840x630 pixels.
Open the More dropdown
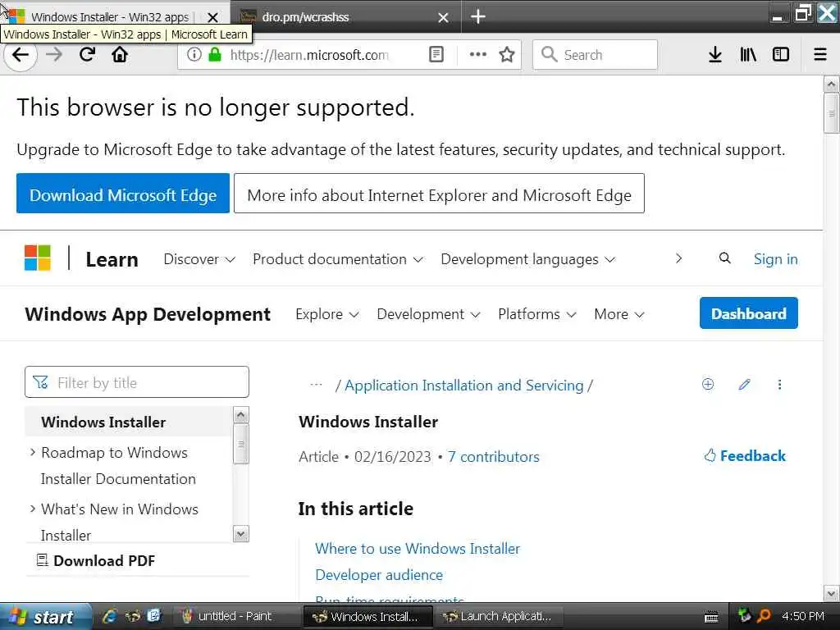coord(619,314)
